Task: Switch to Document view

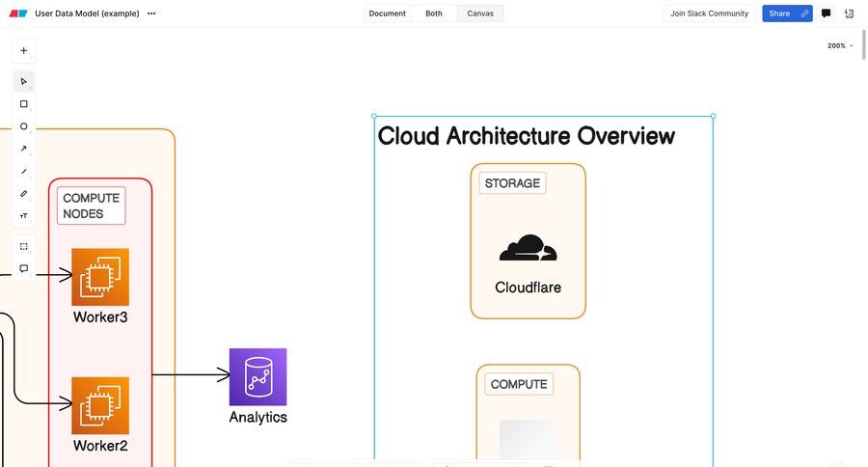Action: [x=387, y=14]
